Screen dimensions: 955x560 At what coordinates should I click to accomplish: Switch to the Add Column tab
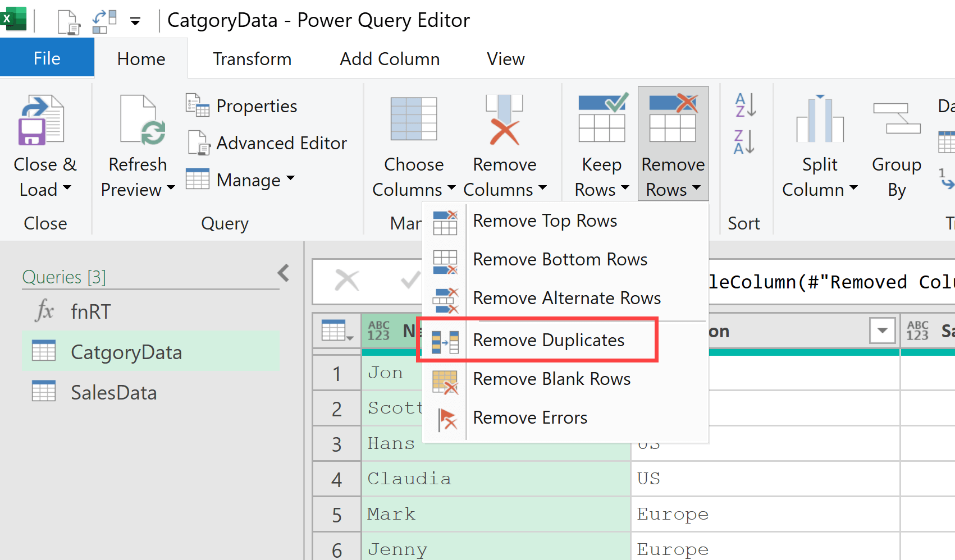[x=390, y=59]
